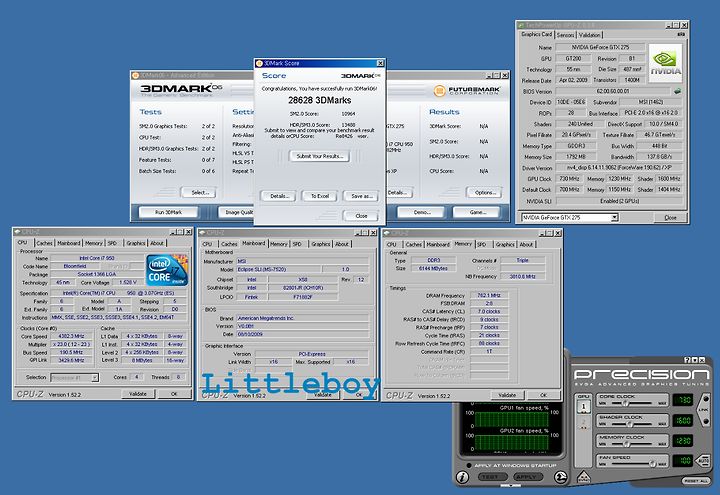Adjust Shader Clock slider handle in Precision
Screen dimensions: 720x495
coord(632,423)
